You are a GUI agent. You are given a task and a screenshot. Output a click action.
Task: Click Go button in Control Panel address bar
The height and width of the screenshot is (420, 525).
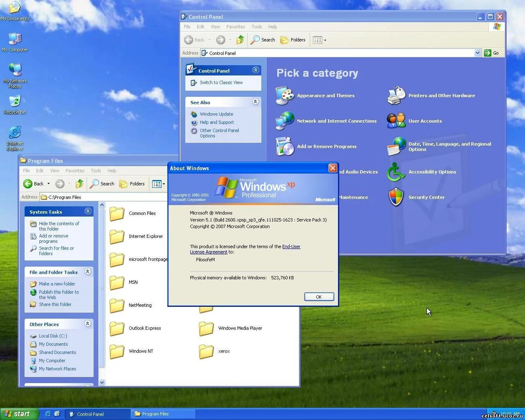click(492, 53)
